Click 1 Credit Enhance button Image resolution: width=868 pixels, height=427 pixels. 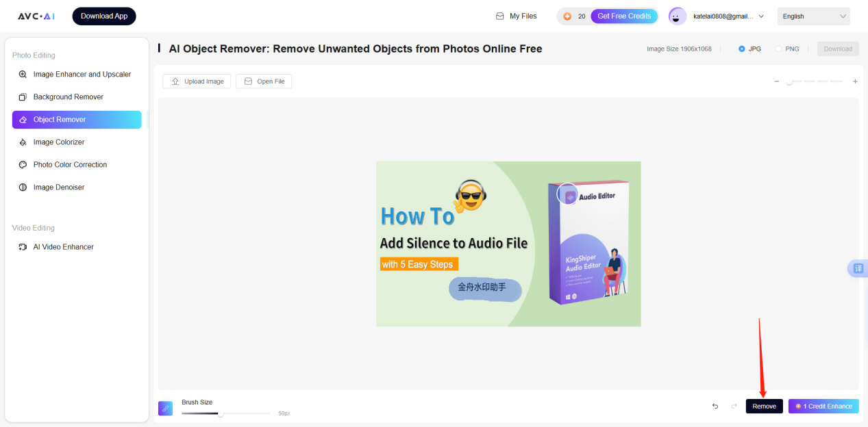click(x=823, y=406)
